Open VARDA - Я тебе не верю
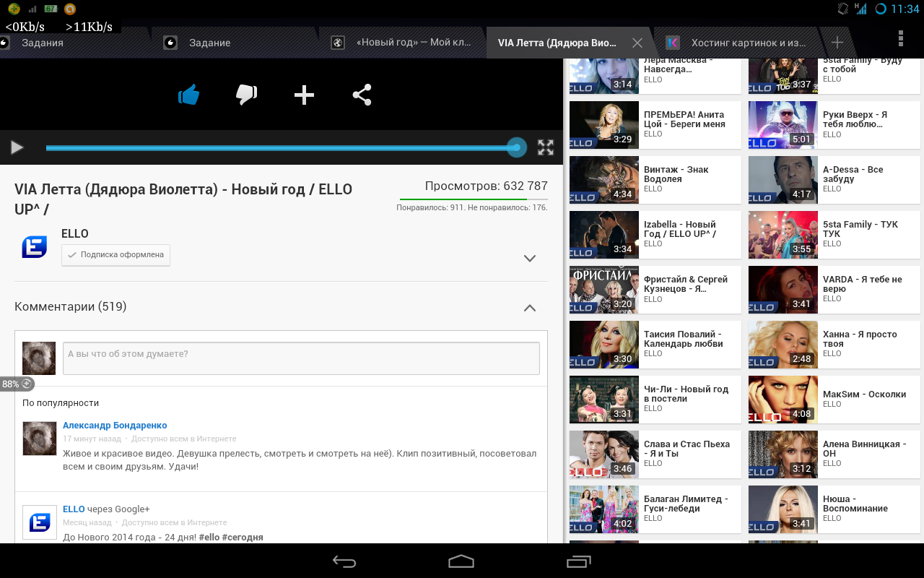This screenshot has height=578, width=924. pyautogui.click(x=834, y=289)
